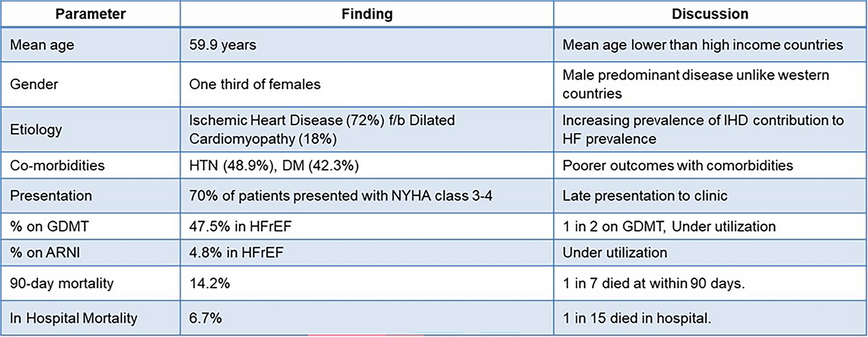Screen dimensions: 868x337
Task: Select the HTN and DM percentages cell
Action: click(274, 165)
